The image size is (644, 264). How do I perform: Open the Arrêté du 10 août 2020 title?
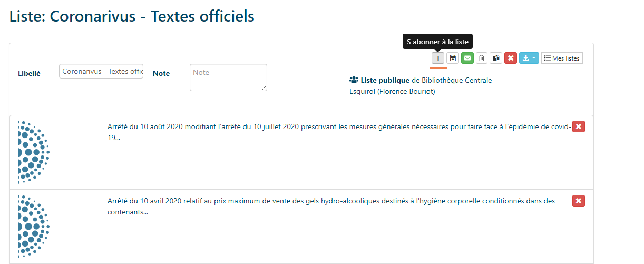coord(339,132)
